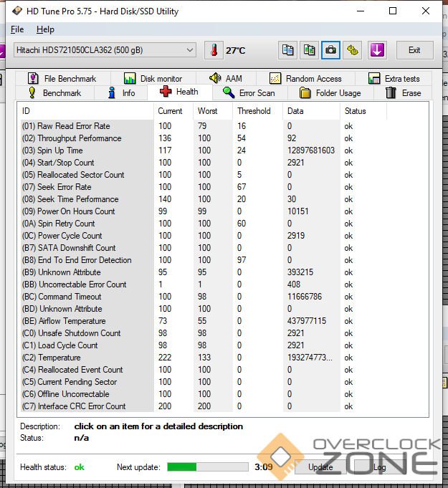Select the (0A) Spin Retry Count row
Image resolution: width=448 pixels, height=488 pixels.
point(204,224)
